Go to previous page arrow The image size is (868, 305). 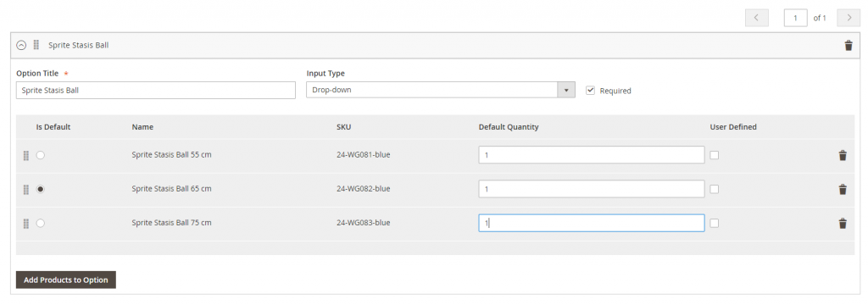click(757, 18)
